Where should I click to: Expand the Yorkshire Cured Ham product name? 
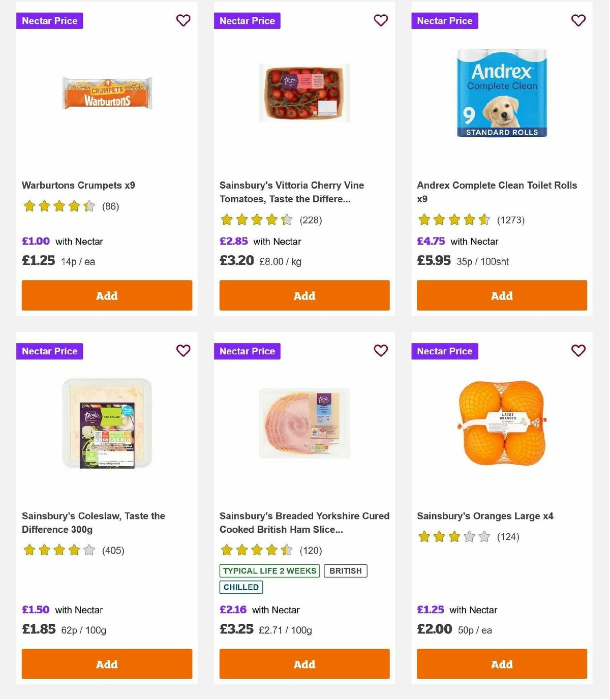tap(304, 523)
